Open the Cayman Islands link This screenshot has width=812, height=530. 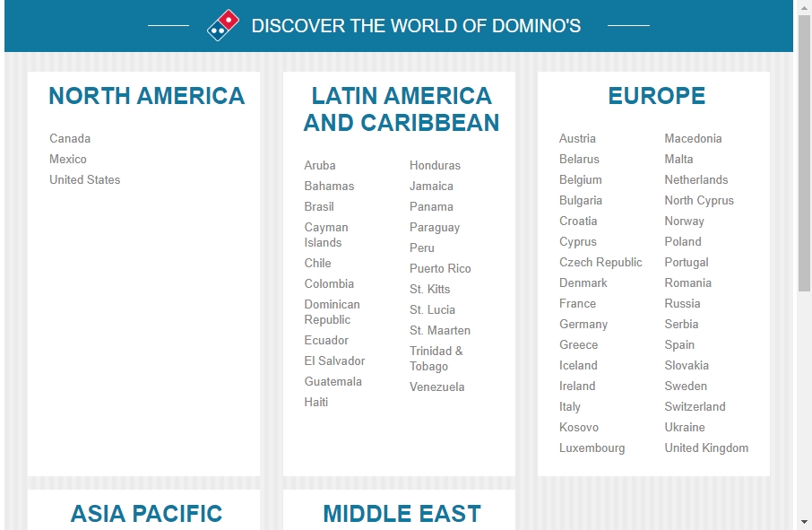pyautogui.click(x=326, y=235)
